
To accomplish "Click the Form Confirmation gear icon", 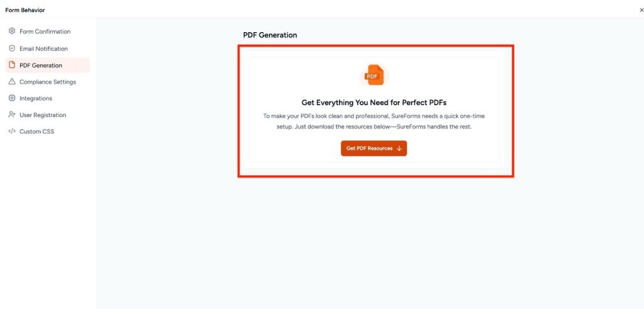I will [12, 31].
